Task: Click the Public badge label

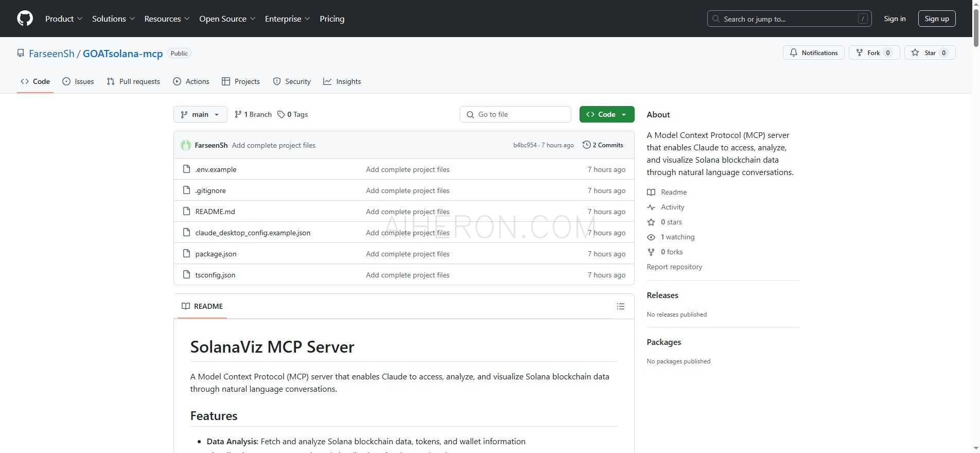Action: 179,53
